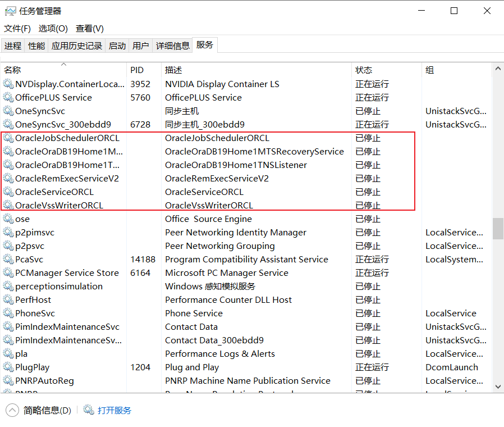Click the Task Manager title bar icon
This screenshot has width=504, height=427.
(x=10, y=11)
